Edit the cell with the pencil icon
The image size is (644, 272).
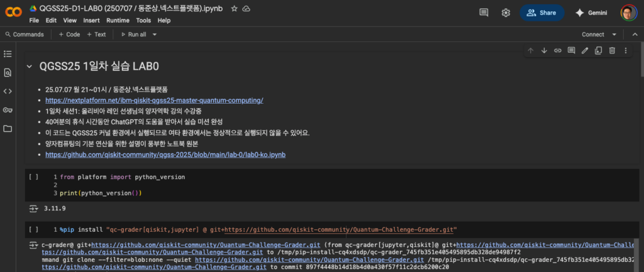tap(585, 50)
